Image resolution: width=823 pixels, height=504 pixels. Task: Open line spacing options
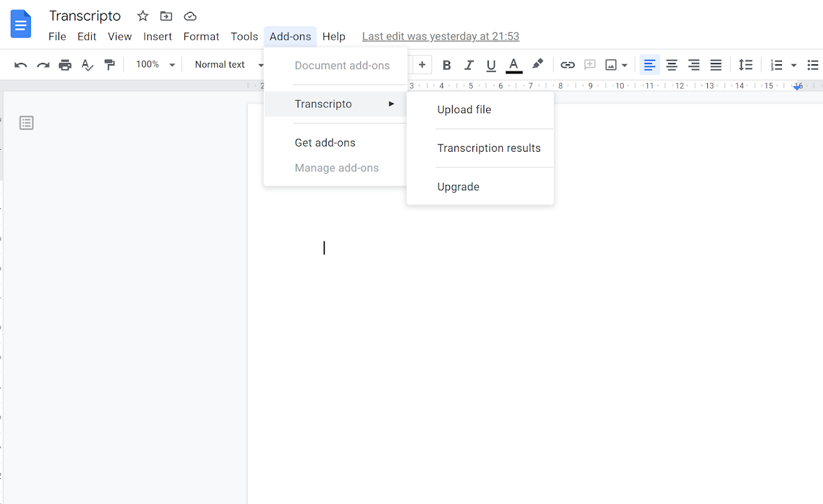point(745,65)
